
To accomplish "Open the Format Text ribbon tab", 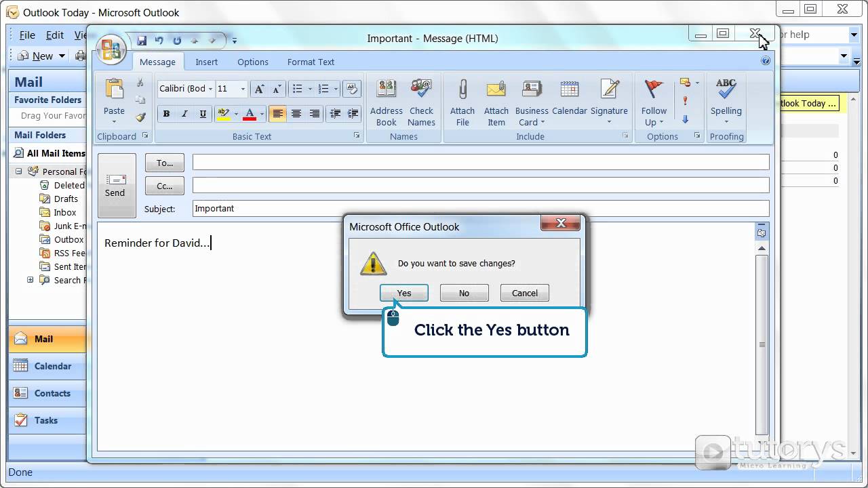I will (x=311, y=62).
